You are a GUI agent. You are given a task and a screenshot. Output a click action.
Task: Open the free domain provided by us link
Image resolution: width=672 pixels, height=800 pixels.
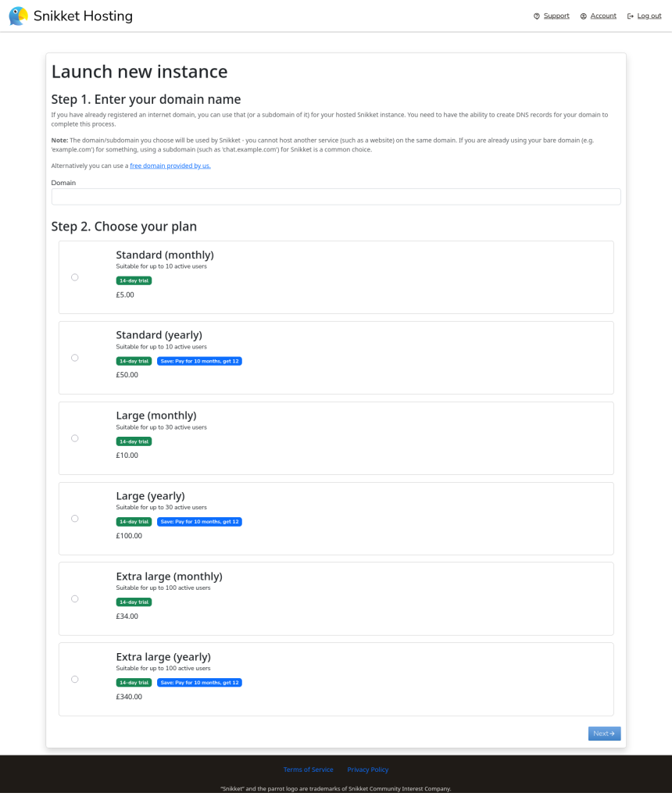click(170, 166)
